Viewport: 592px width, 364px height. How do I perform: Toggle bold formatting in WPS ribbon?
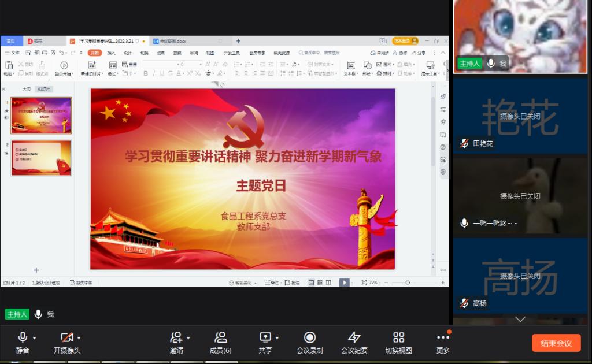146,73
